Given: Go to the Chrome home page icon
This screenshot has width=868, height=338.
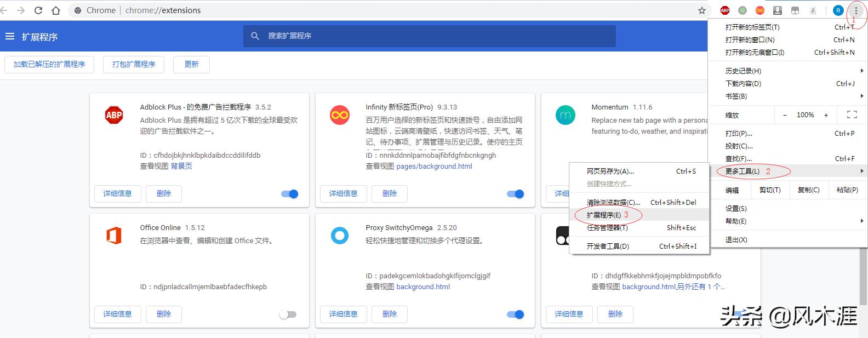Looking at the screenshot, I should tap(55, 10).
